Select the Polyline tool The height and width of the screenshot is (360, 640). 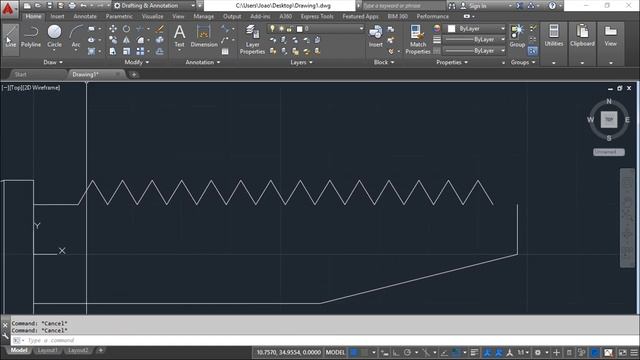coord(31,36)
